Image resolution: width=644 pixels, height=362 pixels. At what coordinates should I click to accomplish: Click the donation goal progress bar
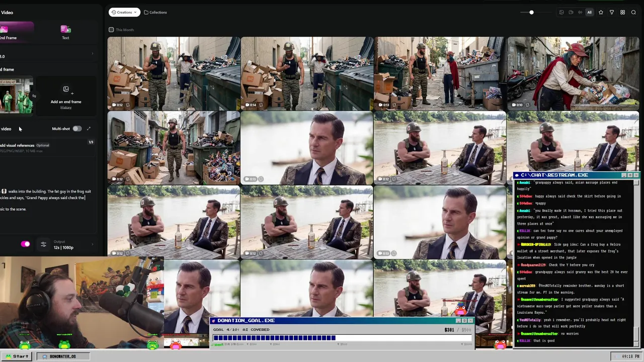click(342, 338)
